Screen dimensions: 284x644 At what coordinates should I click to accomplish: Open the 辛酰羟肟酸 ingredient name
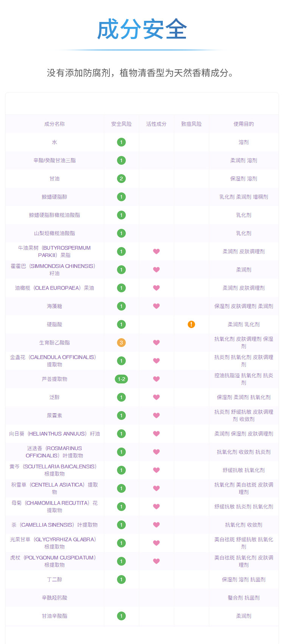55,598
